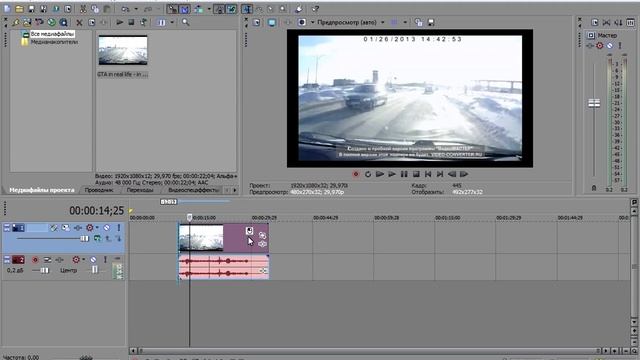Screen dimensions: 640x360
Task: Select 'Медианакопители' folder in tree
Action: 54,42
